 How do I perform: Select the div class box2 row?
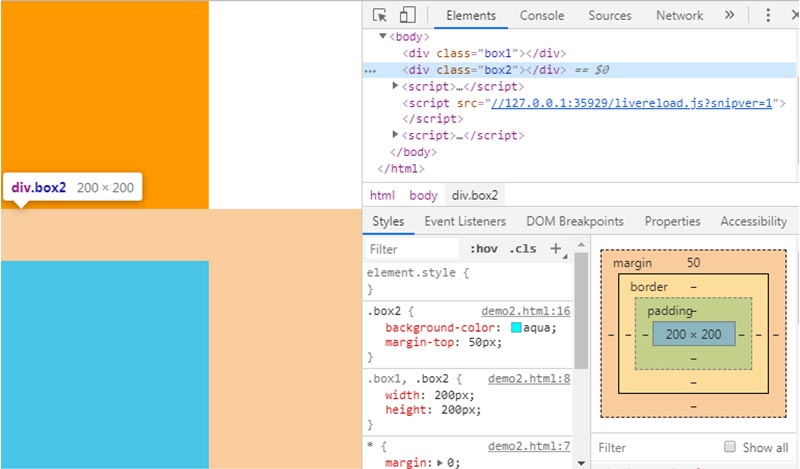(579, 70)
